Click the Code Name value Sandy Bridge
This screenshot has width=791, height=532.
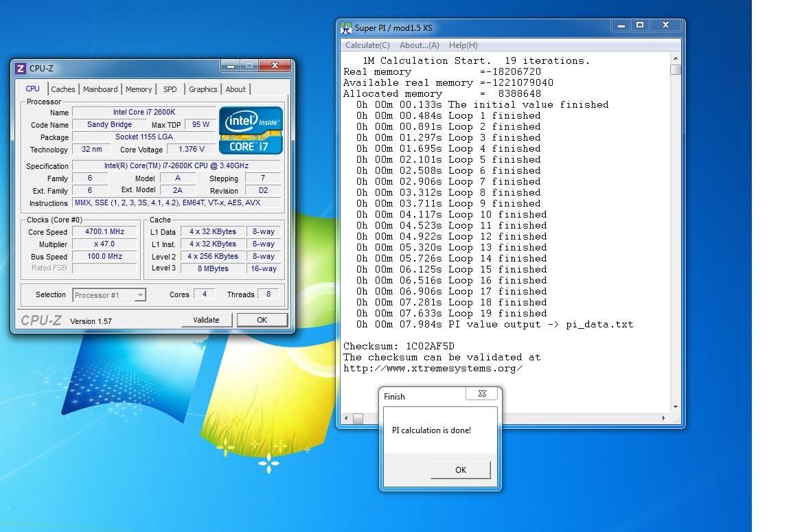(x=109, y=124)
